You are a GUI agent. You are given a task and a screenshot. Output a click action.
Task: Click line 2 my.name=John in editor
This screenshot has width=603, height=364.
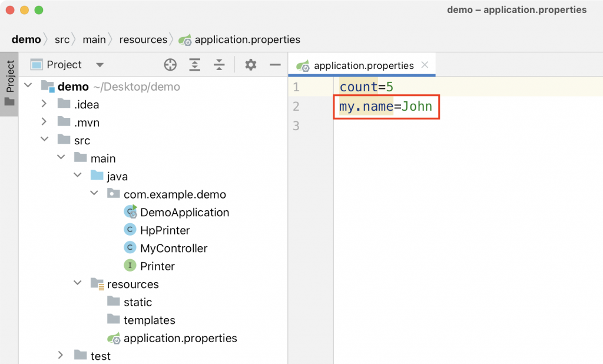pyautogui.click(x=386, y=106)
